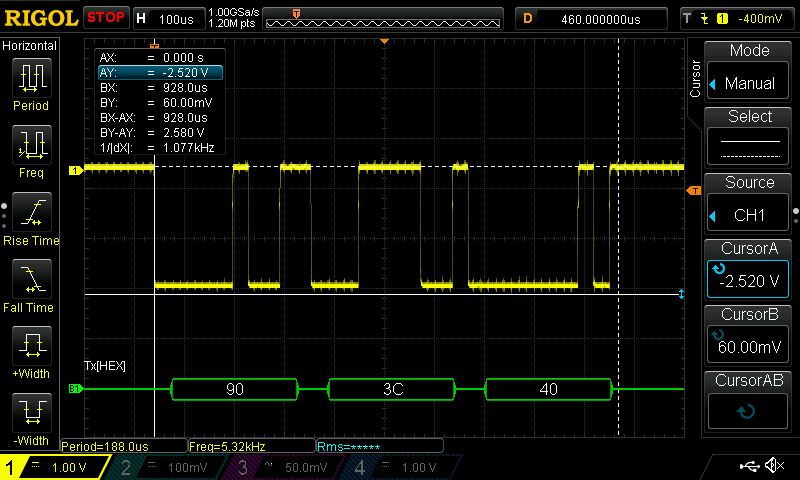Viewport: 800px width, 480px height.
Task: Click the Horizontal menu label
Action: click(x=29, y=45)
